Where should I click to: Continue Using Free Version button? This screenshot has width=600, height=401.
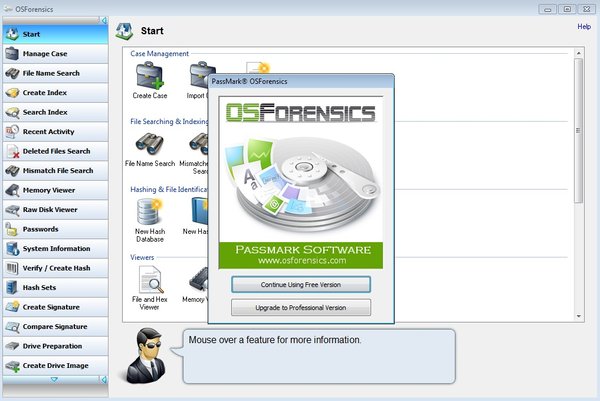[x=301, y=285]
